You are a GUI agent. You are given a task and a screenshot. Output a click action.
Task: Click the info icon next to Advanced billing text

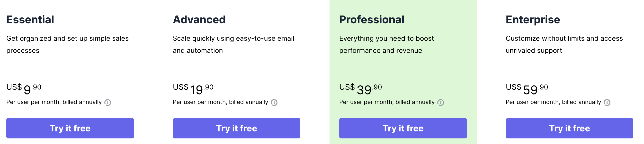(x=274, y=102)
